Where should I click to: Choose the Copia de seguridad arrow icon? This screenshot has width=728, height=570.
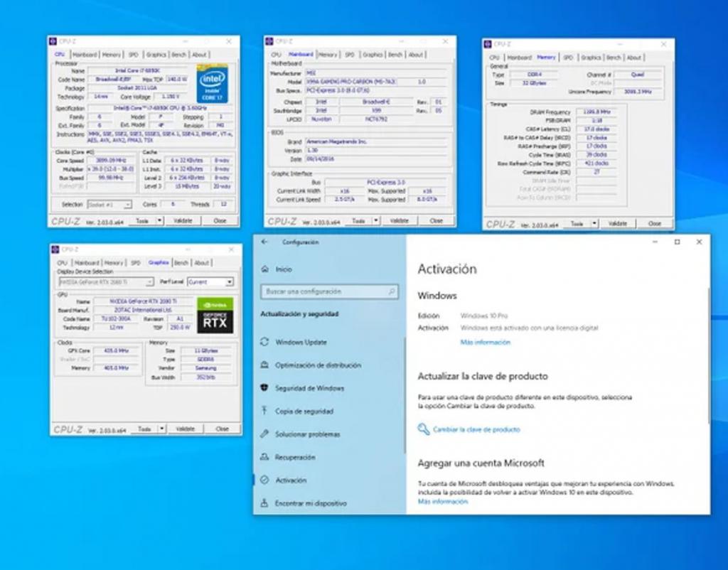264,411
